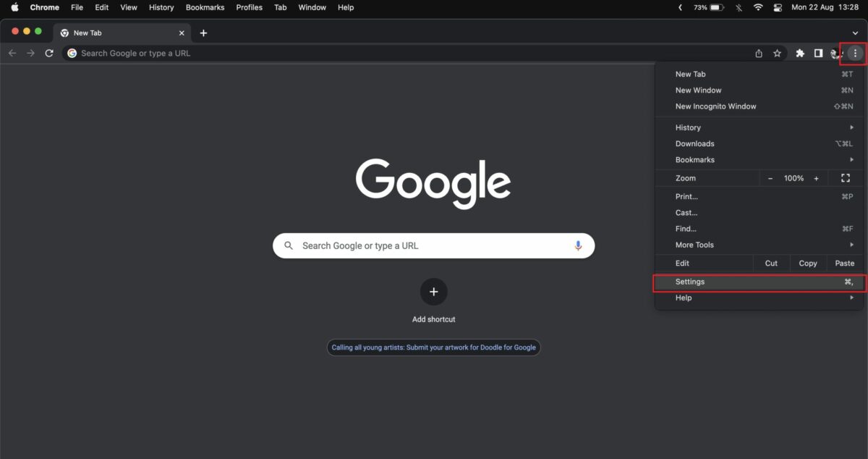The width and height of the screenshot is (868, 459).
Task: Expand the More Tools submenu
Action: pyautogui.click(x=759, y=245)
